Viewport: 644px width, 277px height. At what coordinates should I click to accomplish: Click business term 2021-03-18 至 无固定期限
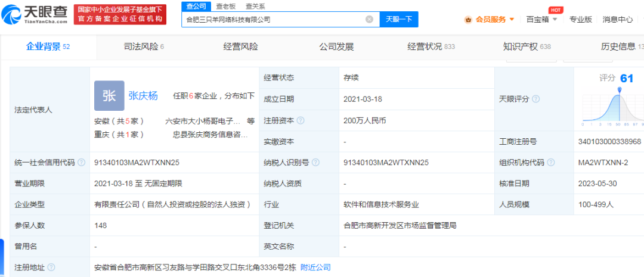pyautogui.click(x=138, y=183)
